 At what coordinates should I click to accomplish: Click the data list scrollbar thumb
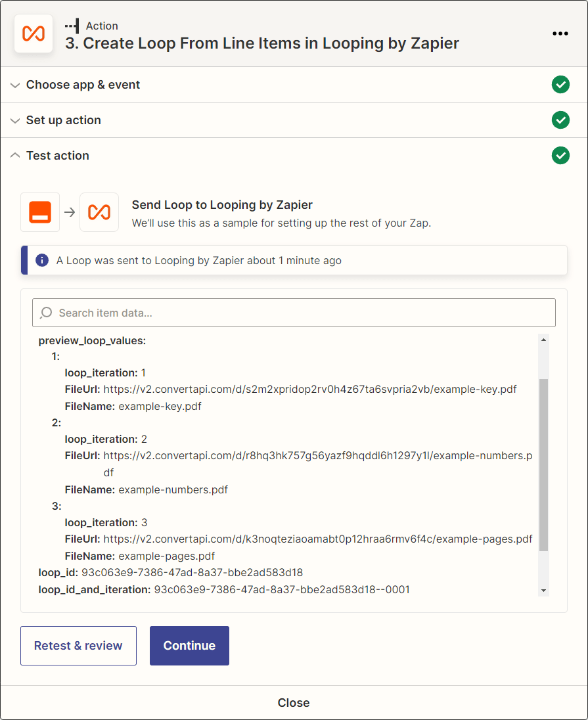pyautogui.click(x=543, y=464)
